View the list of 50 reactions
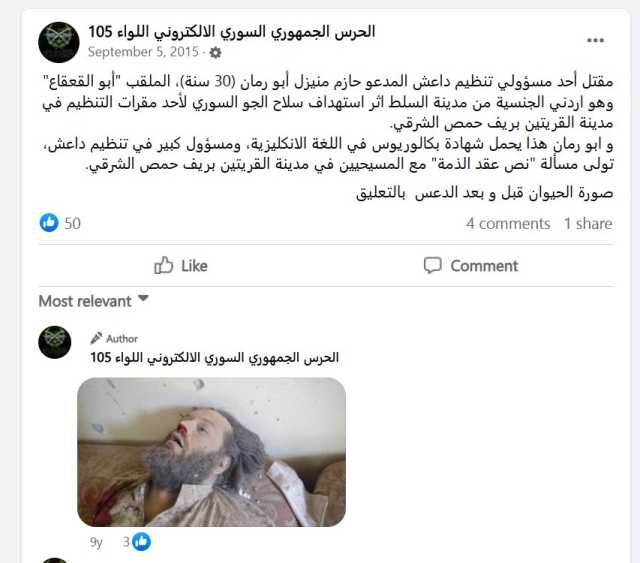 pyautogui.click(x=73, y=223)
